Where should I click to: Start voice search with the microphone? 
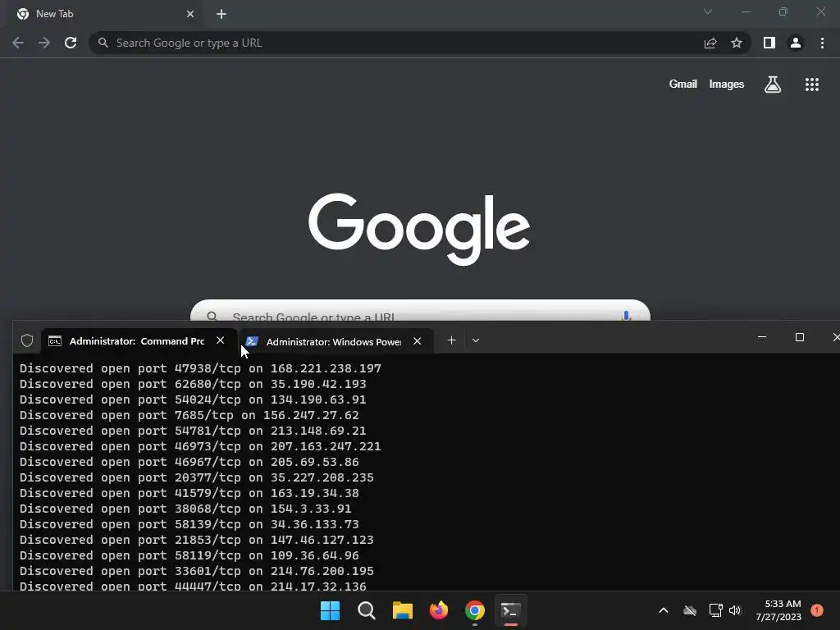626,316
